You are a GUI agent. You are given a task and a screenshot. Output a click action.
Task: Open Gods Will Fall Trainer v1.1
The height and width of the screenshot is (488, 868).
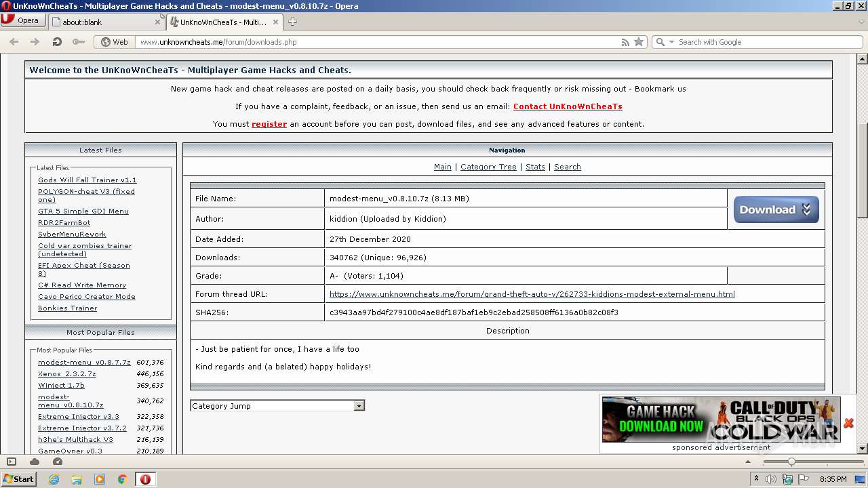coord(87,180)
